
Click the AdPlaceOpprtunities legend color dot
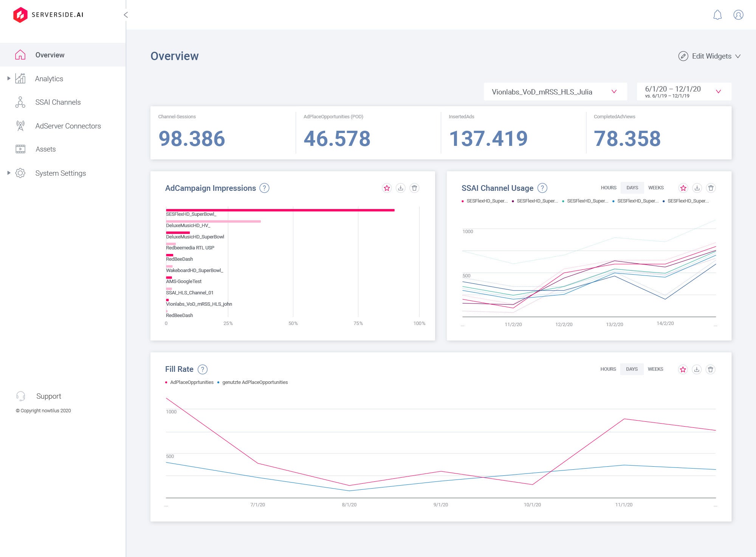click(166, 382)
